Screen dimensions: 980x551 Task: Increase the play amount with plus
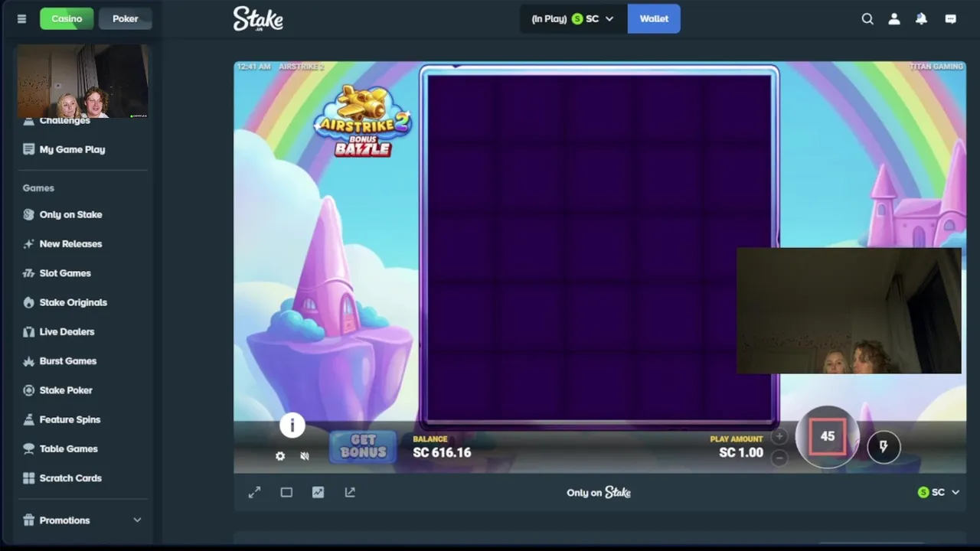click(x=779, y=436)
